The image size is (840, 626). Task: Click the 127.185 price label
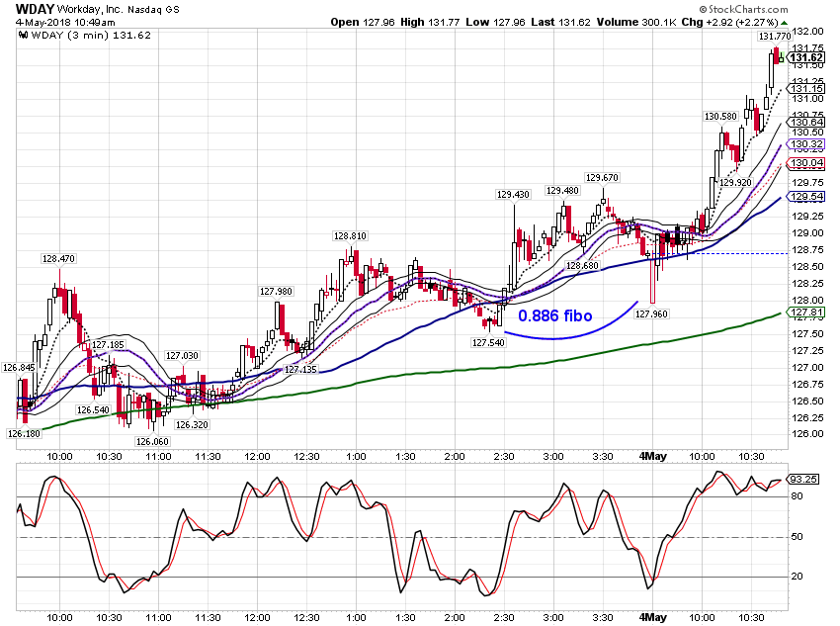coord(108,345)
